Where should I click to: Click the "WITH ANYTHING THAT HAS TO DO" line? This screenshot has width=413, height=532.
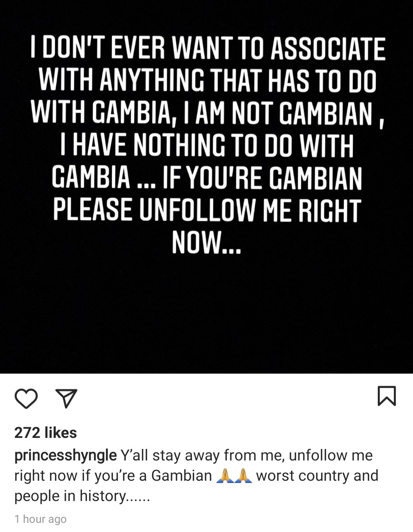208,81
